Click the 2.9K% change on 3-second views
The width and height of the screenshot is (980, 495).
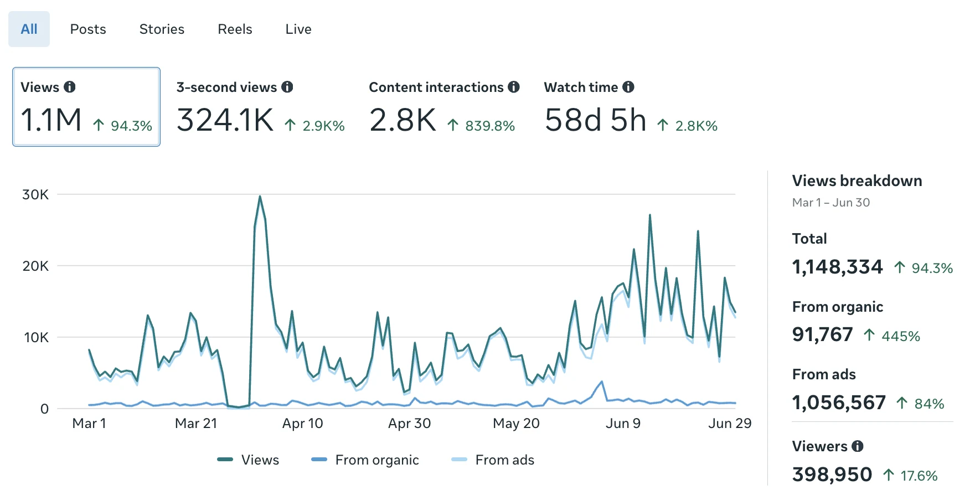click(314, 126)
